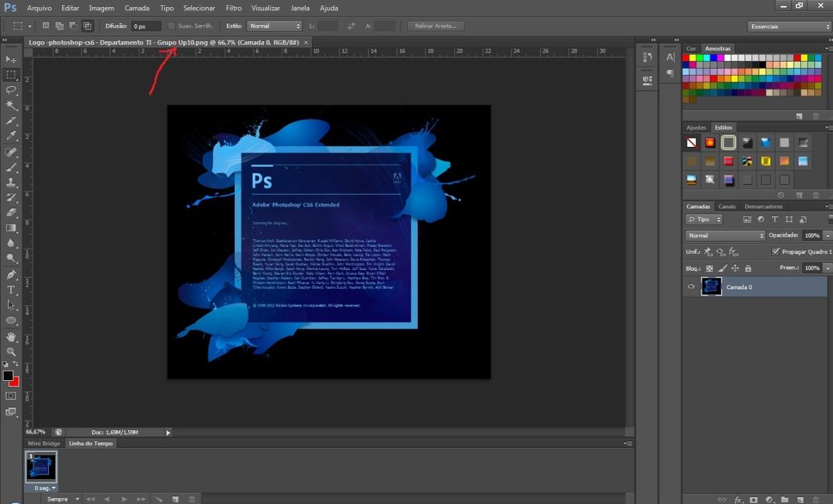The height and width of the screenshot is (504, 833).
Task: Select the Healing Brush tool
Action: click(11, 152)
